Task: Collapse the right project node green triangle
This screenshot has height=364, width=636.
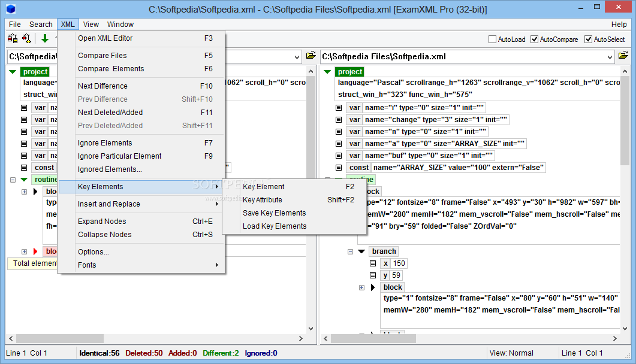Action: 327,72
